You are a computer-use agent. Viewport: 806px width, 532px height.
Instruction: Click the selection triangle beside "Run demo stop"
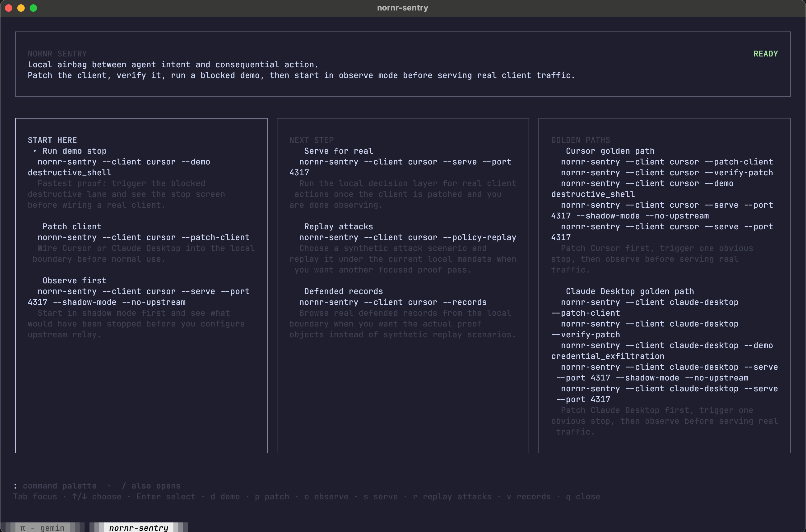click(x=35, y=151)
